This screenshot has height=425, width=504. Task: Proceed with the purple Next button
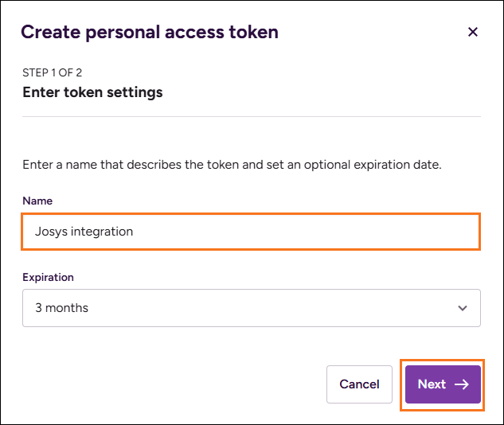pos(443,384)
